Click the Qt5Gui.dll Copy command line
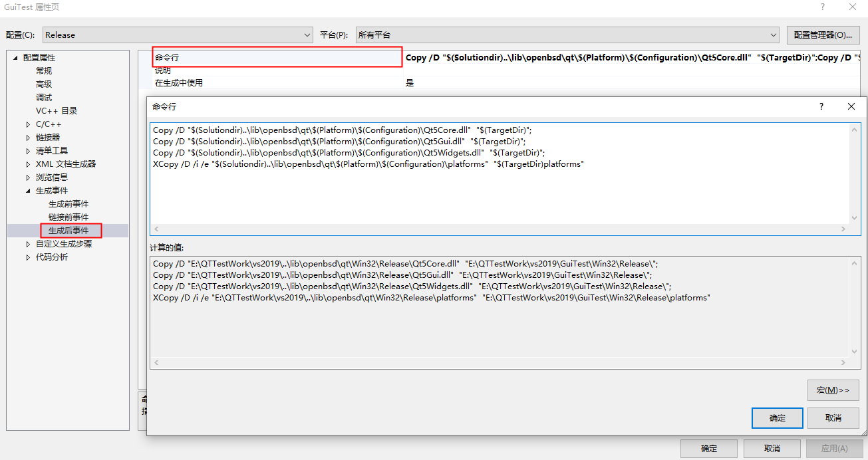This screenshot has width=868, height=460. coord(339,142)
